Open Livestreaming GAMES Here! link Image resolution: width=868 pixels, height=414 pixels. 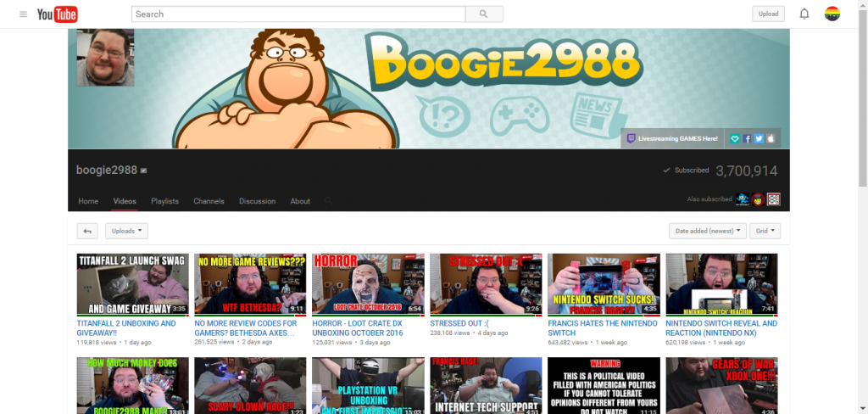coord(672,138)
